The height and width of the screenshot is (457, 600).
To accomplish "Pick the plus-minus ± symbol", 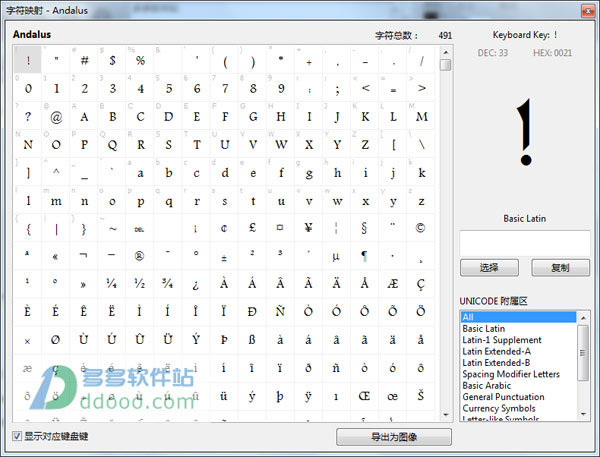I will (224, 256).
